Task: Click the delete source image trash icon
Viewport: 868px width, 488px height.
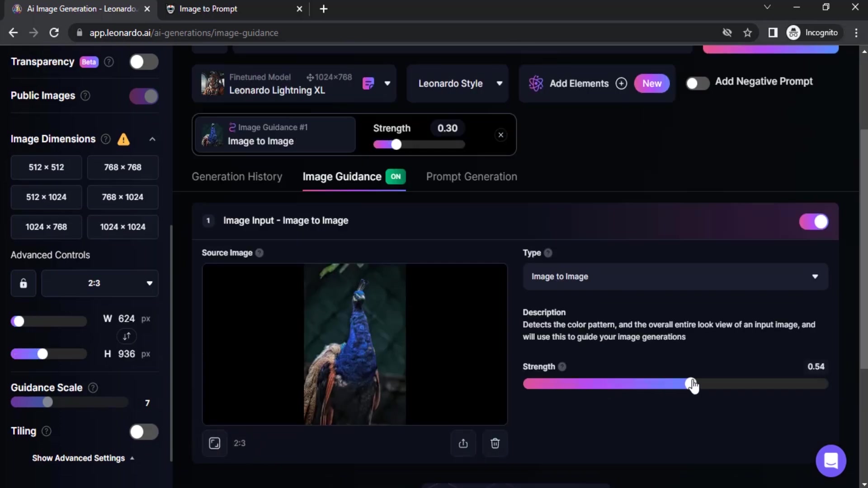Action: click(495, 443)
